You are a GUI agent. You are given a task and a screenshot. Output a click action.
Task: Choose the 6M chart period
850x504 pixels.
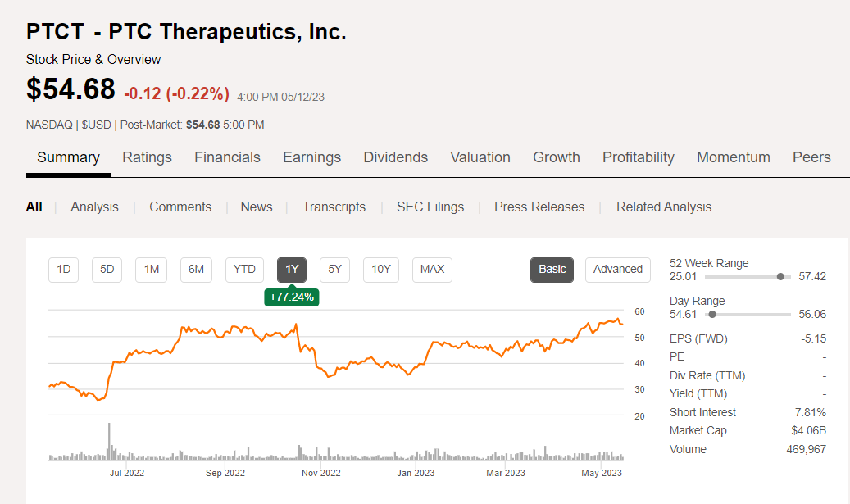196,270
